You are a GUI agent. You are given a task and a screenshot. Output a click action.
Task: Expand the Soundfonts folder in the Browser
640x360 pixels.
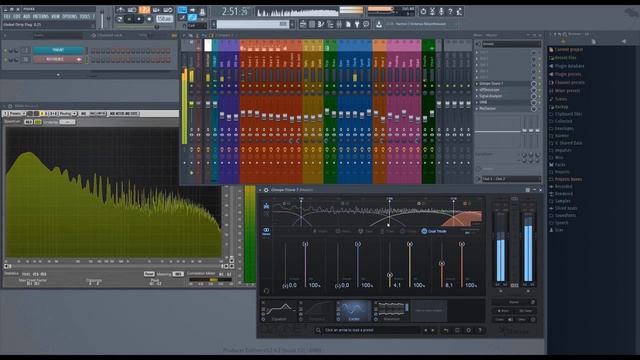click(565, 216)
